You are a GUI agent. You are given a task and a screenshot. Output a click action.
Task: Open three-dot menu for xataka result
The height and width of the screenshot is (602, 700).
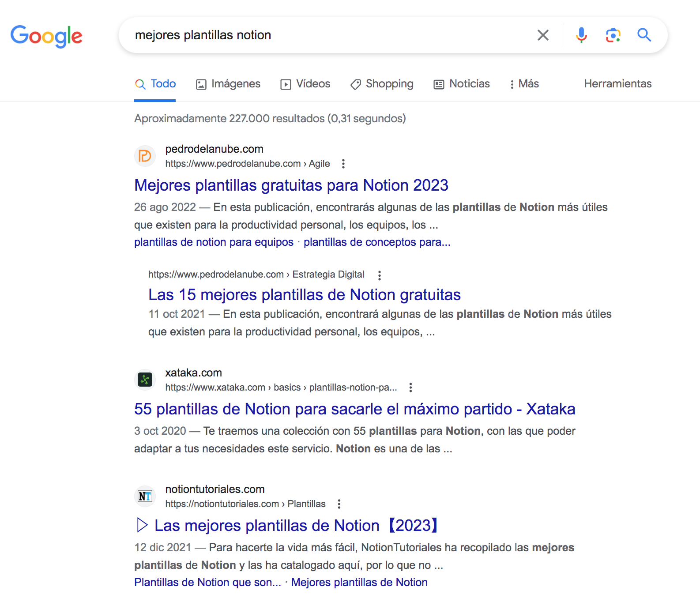(x=410, y=388)
